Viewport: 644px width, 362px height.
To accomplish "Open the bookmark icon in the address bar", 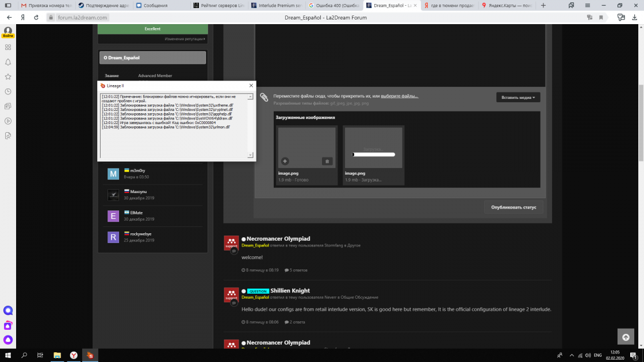I will coord(601,17).
